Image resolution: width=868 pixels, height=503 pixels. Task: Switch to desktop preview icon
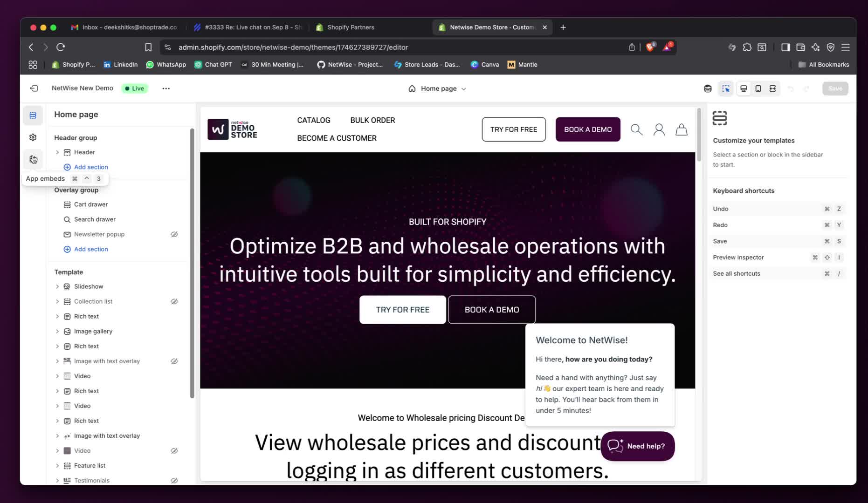point(744,88)
